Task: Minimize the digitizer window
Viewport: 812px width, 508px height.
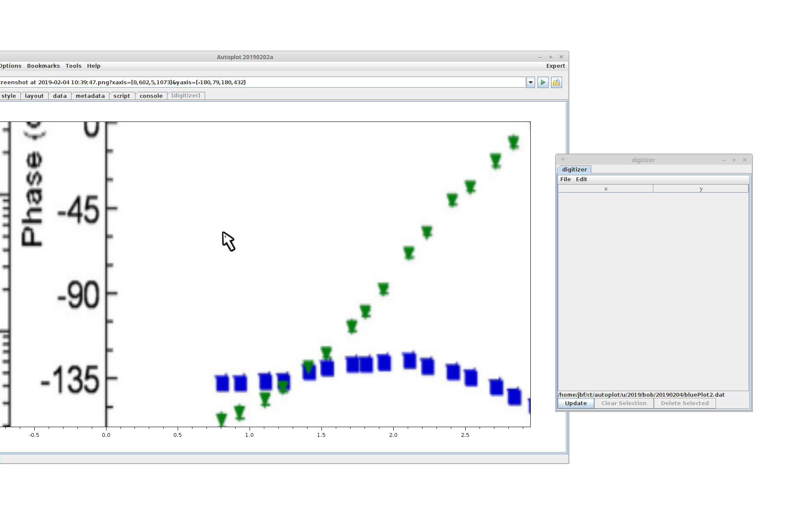Action: click(x=724, y=160)
